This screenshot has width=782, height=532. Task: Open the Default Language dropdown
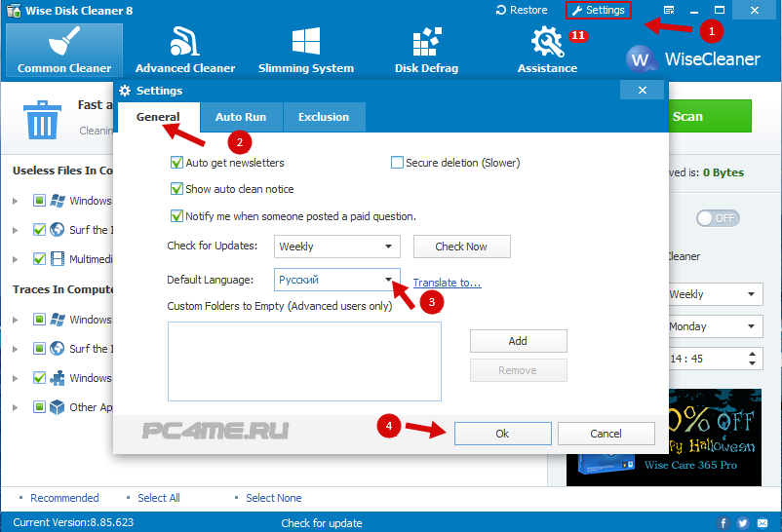(337, 281)
